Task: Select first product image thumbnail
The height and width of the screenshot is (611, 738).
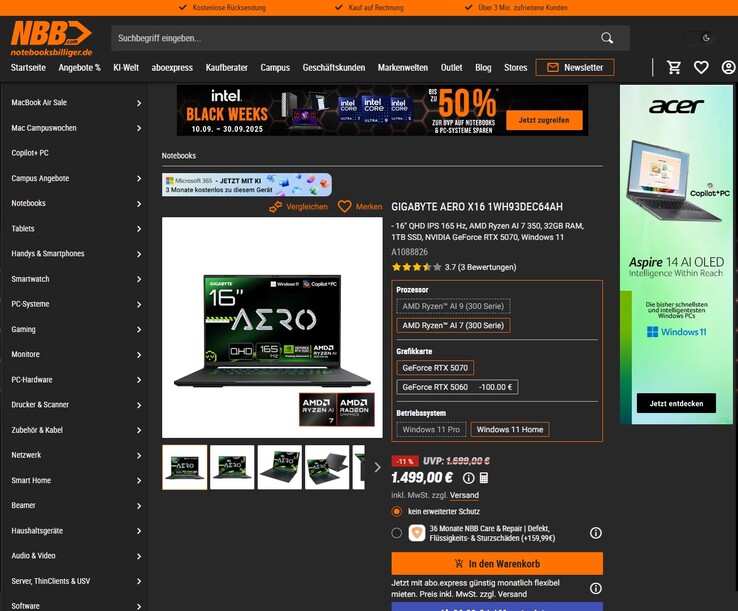Action: 184,467
